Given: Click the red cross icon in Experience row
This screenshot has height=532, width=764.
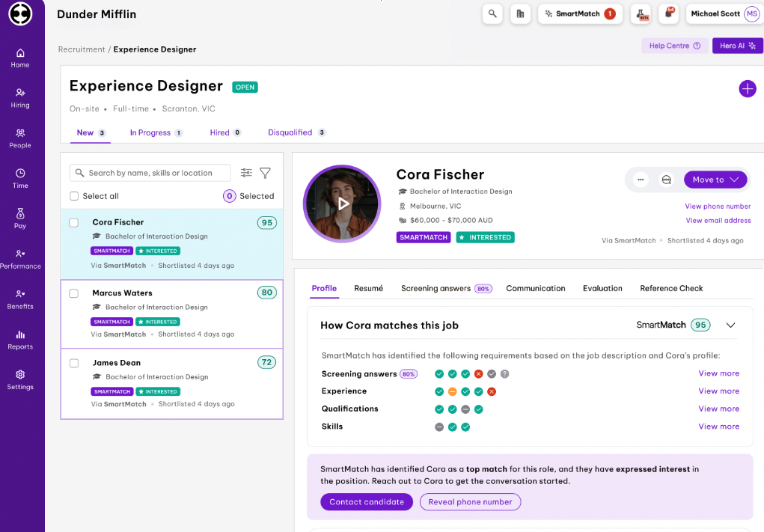Looking at the screenshot, I should (x=492, y=391).
